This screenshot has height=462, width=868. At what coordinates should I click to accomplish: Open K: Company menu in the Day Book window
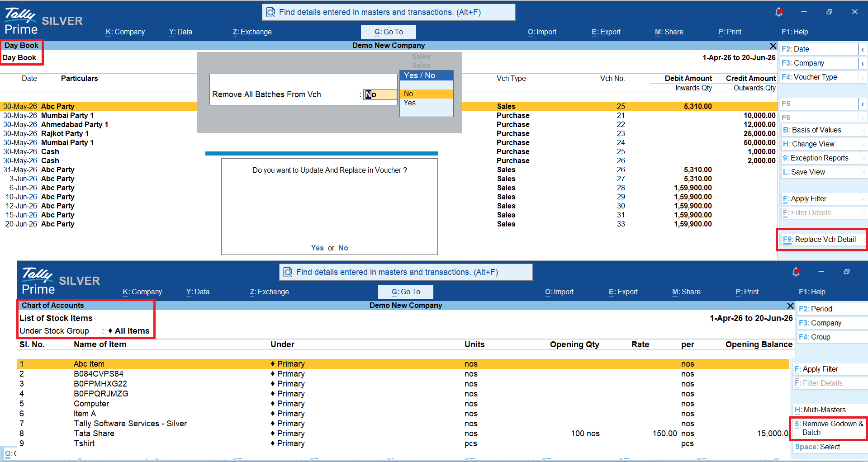pyautogui.click(x=125, y=32)
